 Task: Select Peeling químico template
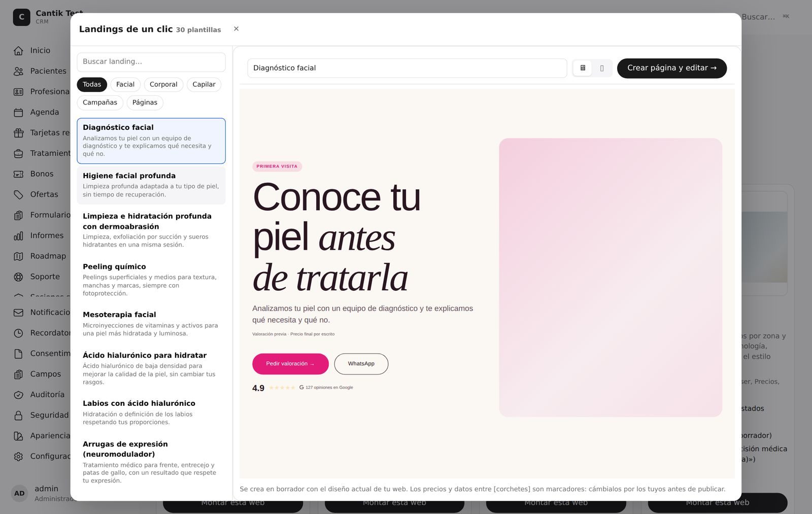pyautogui.click(x=151, y=280)
